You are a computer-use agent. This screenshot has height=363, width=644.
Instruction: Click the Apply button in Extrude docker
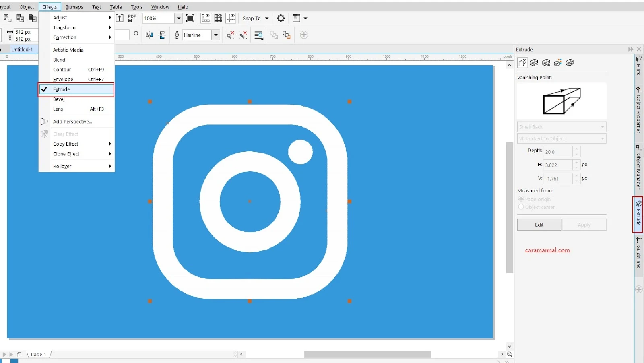[x=584, y=225]
